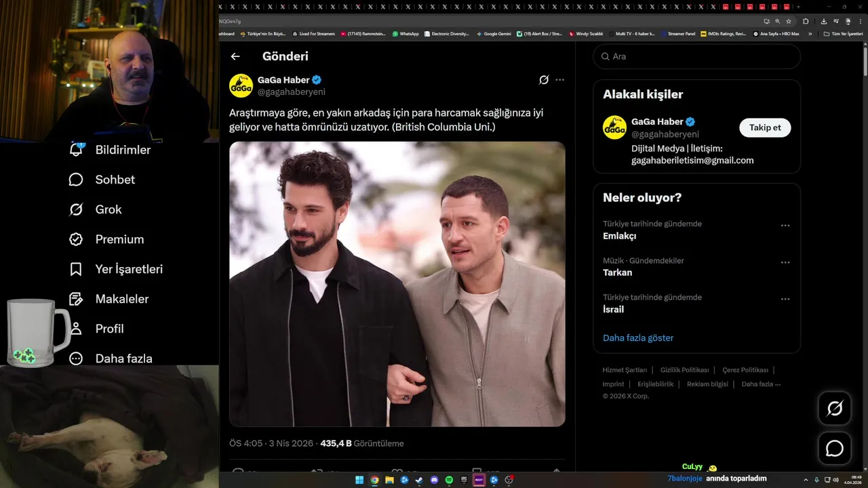
Task: Open Erişilebilirlik footer link
Action: click(x=656, y=384)
